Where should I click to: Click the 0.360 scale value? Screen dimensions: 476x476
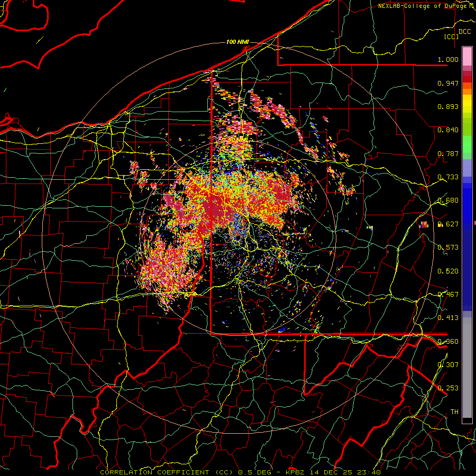[x=448, y=342]
